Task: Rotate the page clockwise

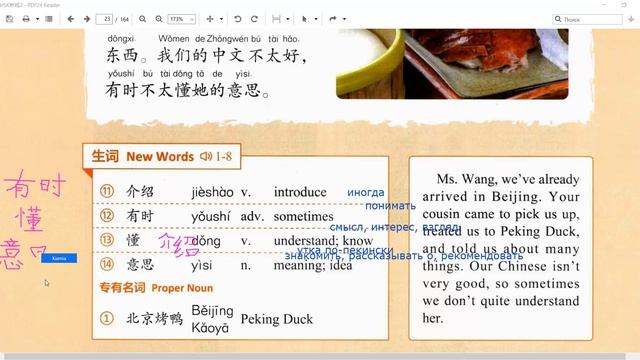Action: pyautogui.click(x=254, y=19)
